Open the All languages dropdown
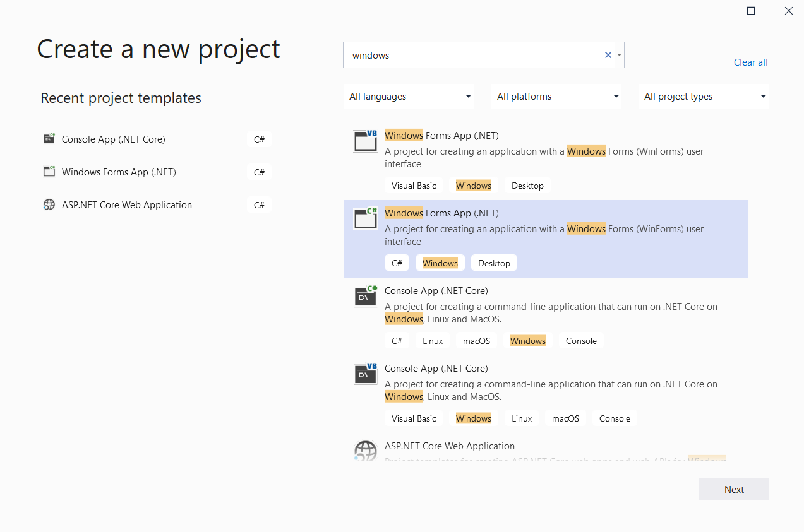Image resolution: width=804 pixels, height=532 pixels. pos(409,97)
